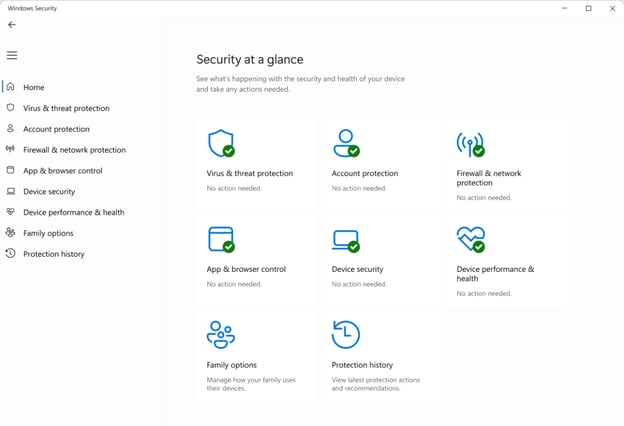Screen dimensions: 624x426
Task: Expand the hamburger navigation menu
Action: click(x=12, y=55)
